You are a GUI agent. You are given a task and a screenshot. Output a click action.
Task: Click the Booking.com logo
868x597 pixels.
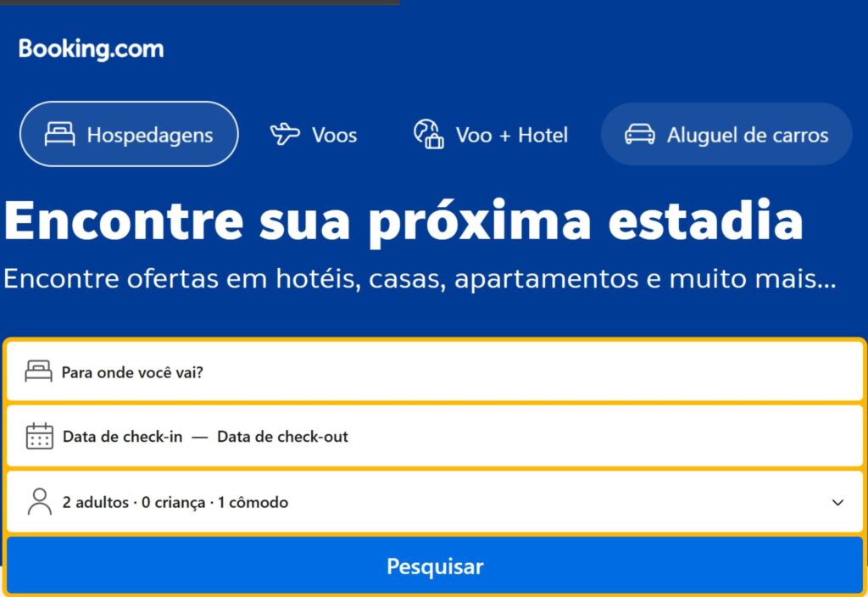coord(92,49)
